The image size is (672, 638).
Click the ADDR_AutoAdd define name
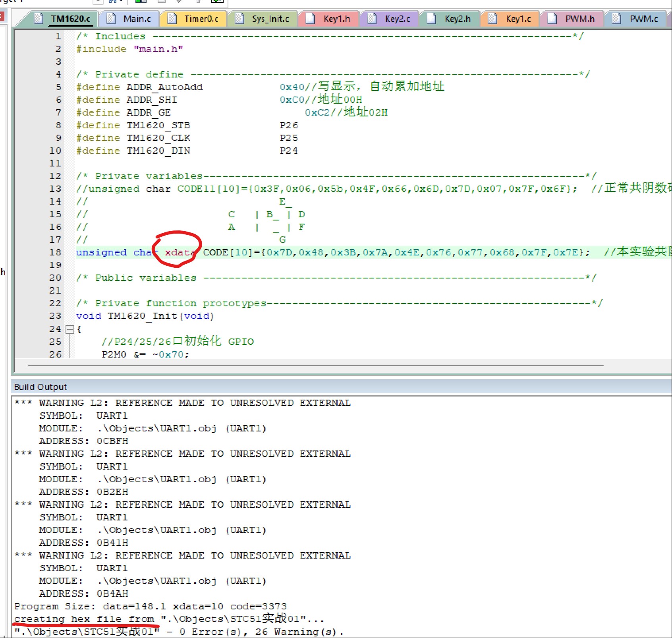(165, 87)
